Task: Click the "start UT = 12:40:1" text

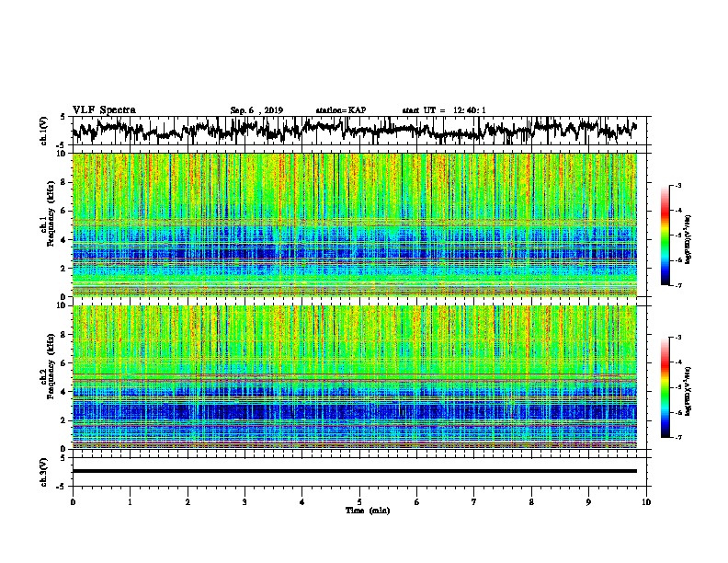Action: click(x=444, y=110)
